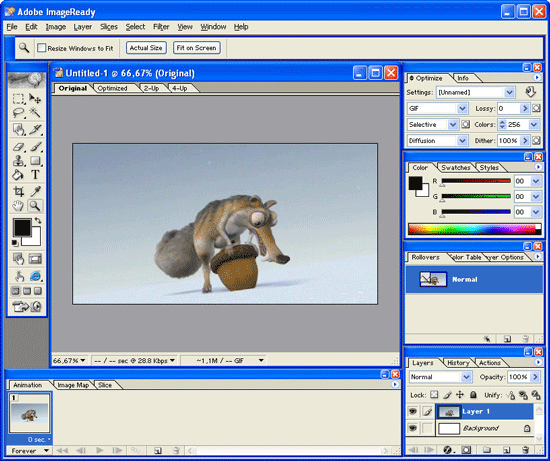Open the GIF file format dropdown
550x461 pixels.
pos(462,109)
